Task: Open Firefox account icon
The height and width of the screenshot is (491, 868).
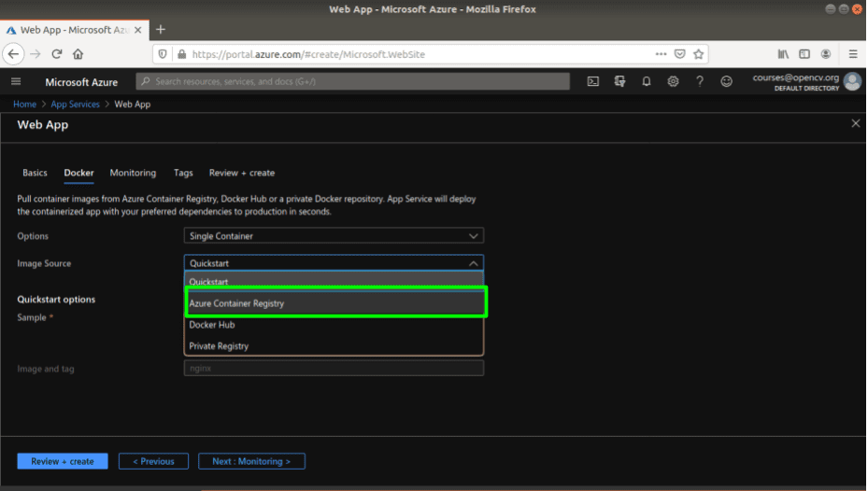Action: coord(826,54)
